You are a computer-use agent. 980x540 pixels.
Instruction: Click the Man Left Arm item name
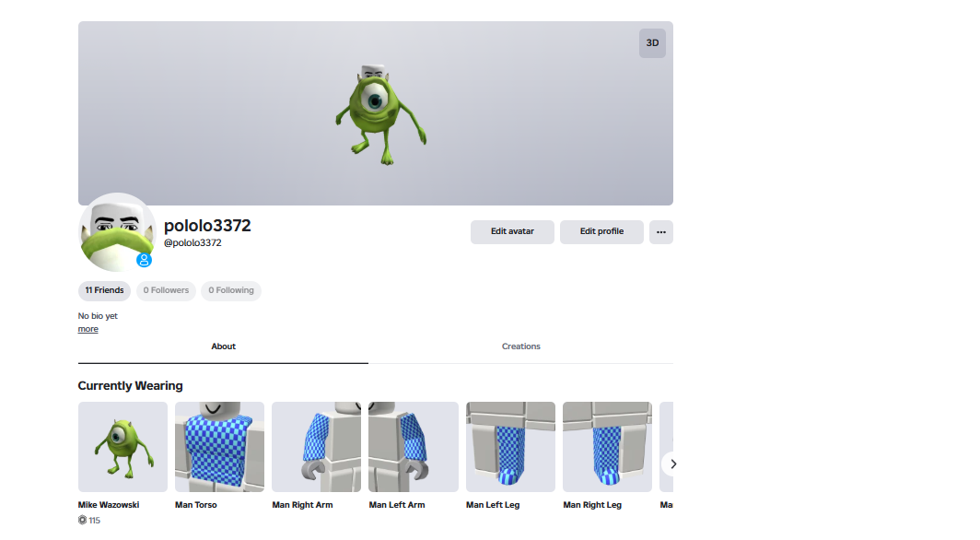pos(397,505)
